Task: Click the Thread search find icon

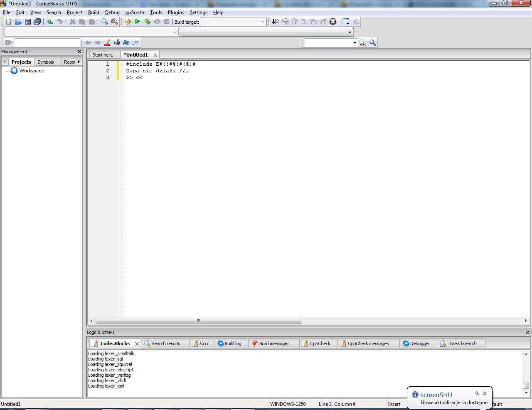Action: 363,42
